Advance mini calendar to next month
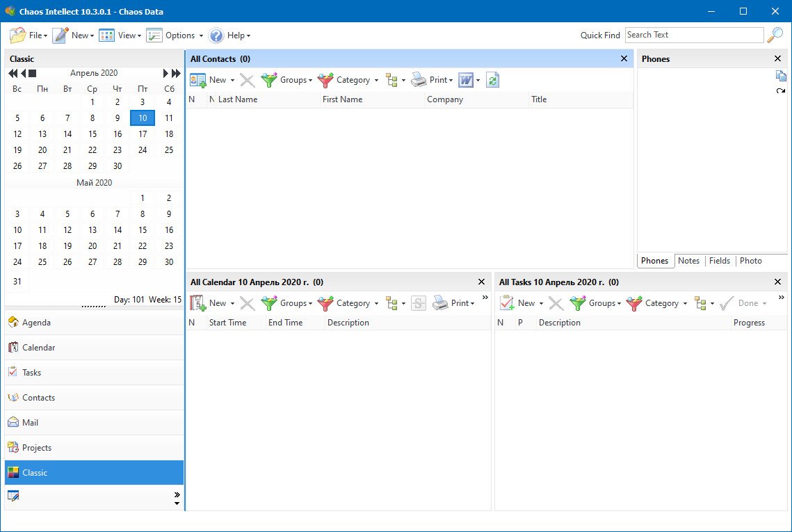This screenshot has width=792, height=532. 166,73
